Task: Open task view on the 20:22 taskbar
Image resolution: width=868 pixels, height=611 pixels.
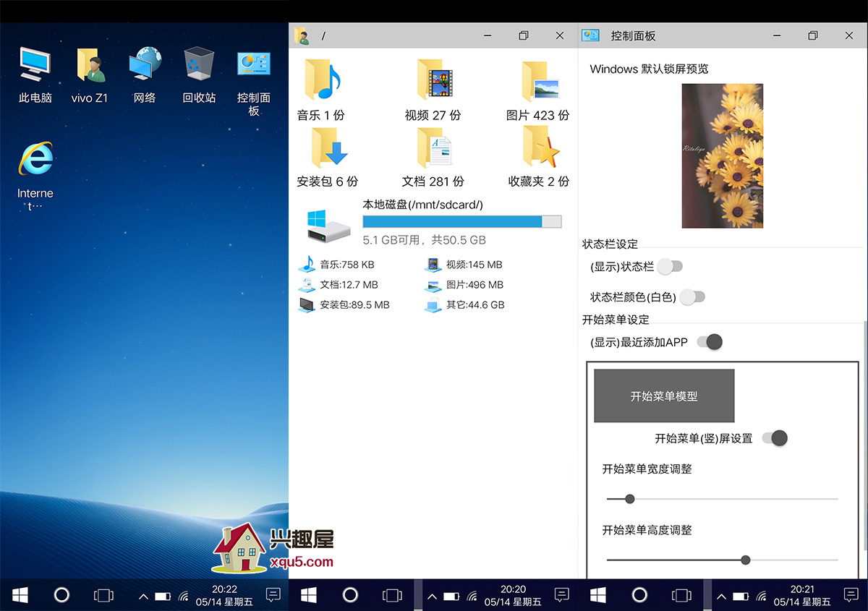Action: pyautogui.click(x=103, y=595)
